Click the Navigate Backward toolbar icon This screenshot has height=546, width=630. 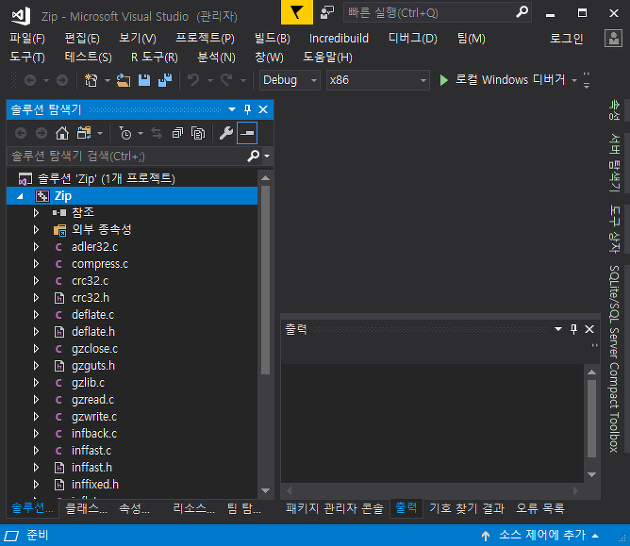coord(30,80)
